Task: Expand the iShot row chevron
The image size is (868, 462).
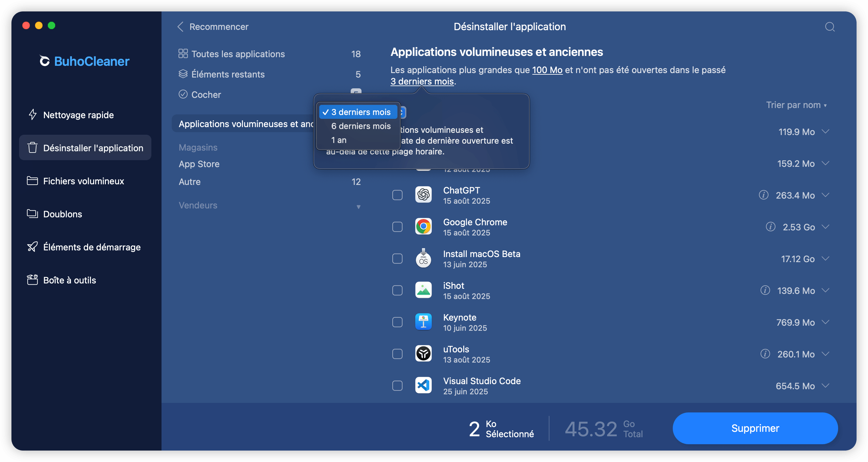Action: (825, 290)
